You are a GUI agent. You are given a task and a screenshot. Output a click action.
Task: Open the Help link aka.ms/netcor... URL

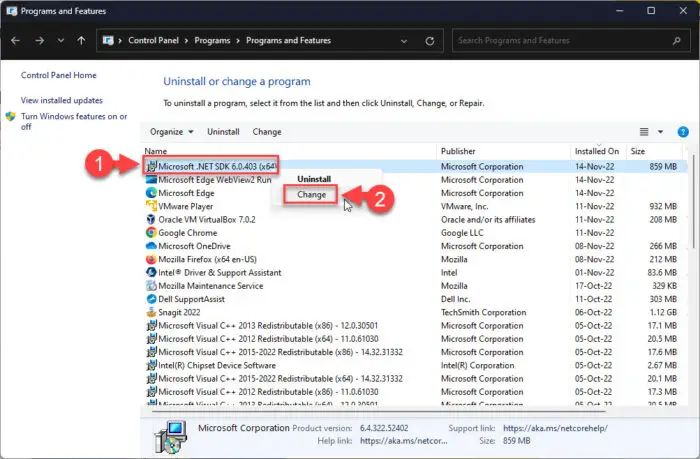click(x=404, y=441)
